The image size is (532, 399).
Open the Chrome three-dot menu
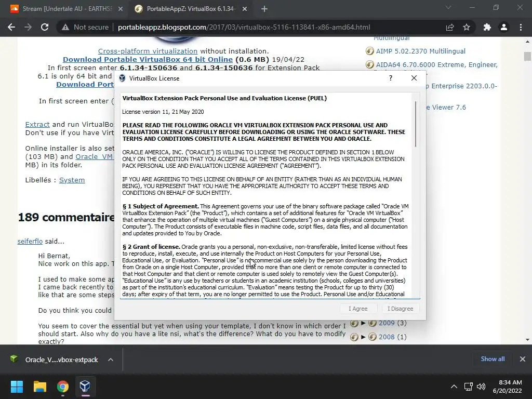[521, 27]
